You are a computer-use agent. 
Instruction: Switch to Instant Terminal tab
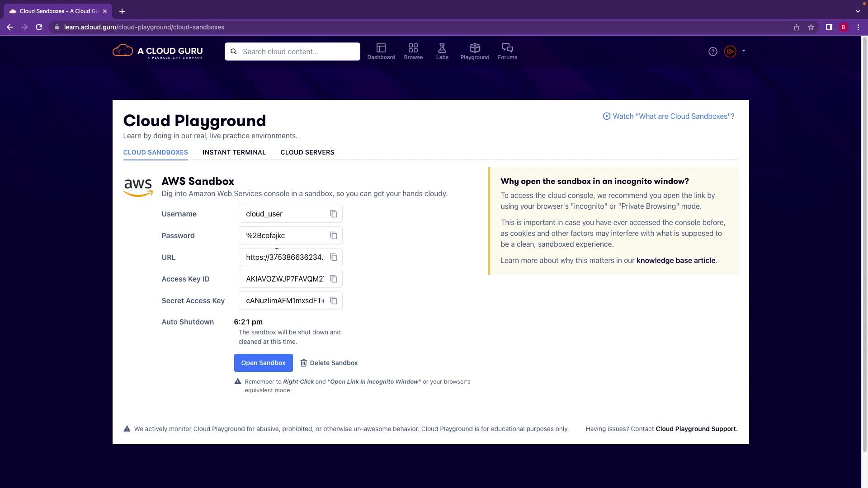pos(234,152)
